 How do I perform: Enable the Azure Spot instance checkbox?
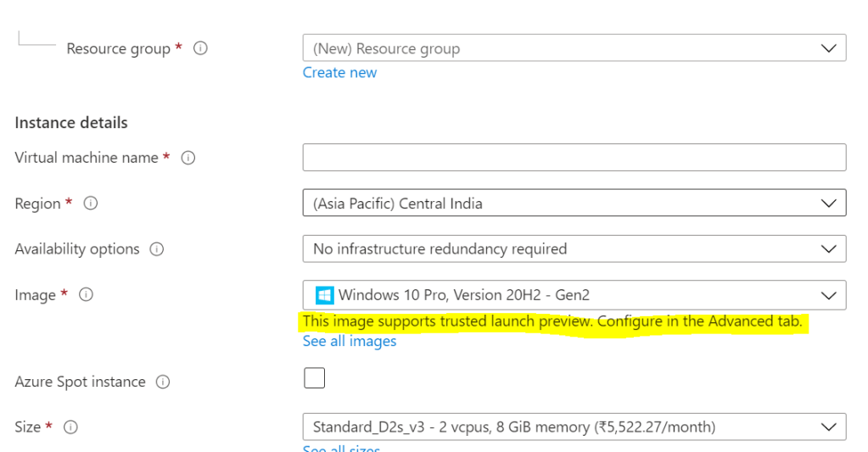pyautogui.click(x=315, y=378)
